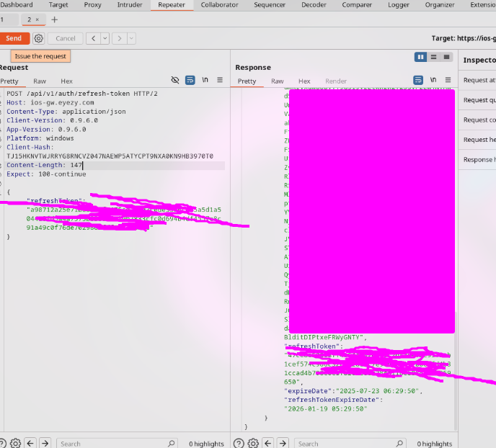Screen dimensions: 496x448
Task: Open the Collaborator tab
Action: point(220,5)
